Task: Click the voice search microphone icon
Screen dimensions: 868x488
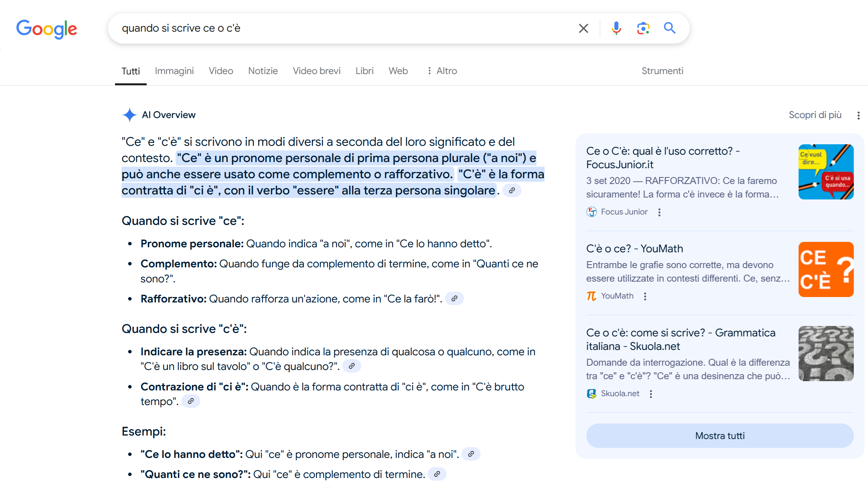Action: coord(616,28)
